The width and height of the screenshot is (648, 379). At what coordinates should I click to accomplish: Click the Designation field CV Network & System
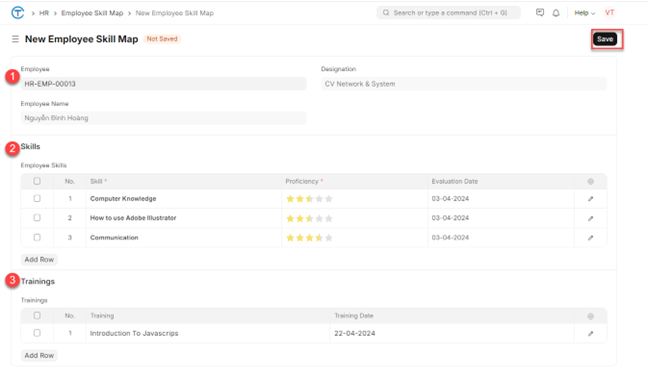point(464,84)
